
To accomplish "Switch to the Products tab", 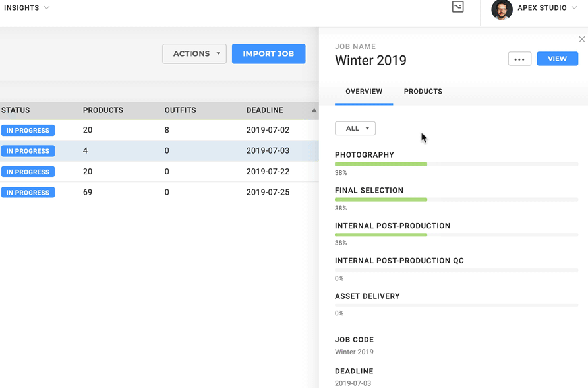I will pos(423,92).
